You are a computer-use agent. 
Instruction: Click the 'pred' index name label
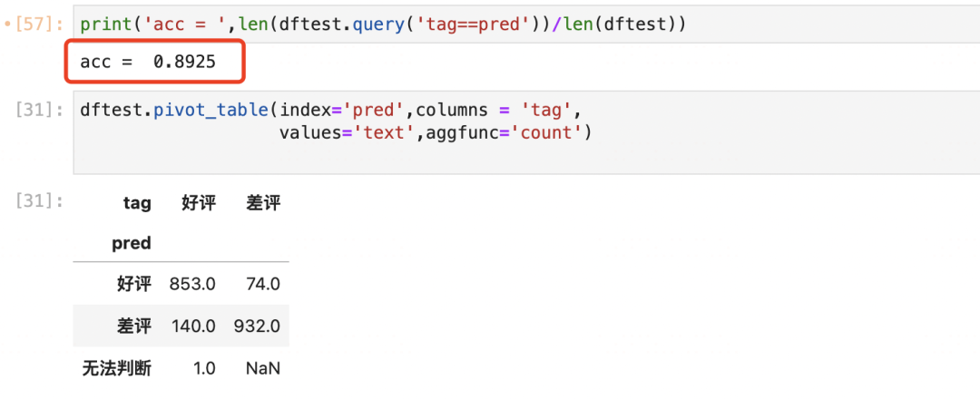(132, 243)
